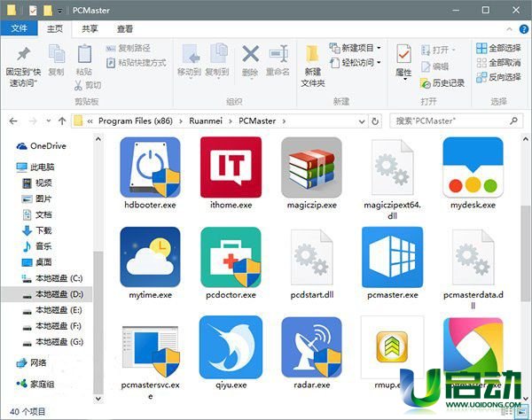
Task: Click Program Files (x86) breadcrumb
Action: pos(136,121)
